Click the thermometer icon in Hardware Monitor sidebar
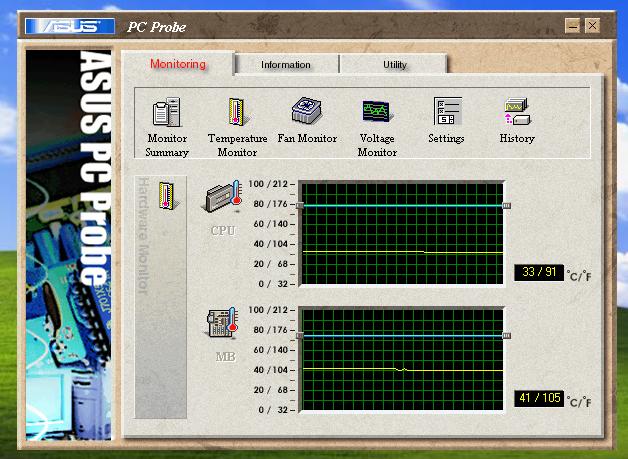628x459 pixels. pos(167,195)
